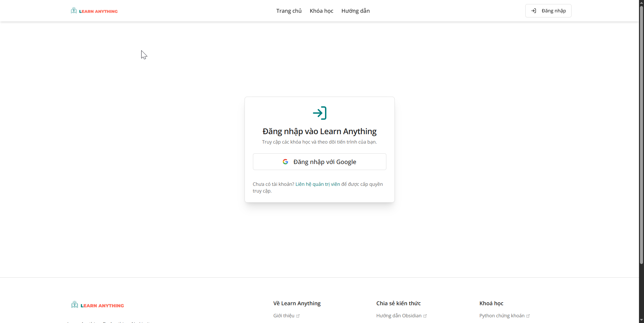The height and width of the screenshot is (323, 644).
Task: Click the arrow icon inside Đăng nhập button
Action: [534, 11]
